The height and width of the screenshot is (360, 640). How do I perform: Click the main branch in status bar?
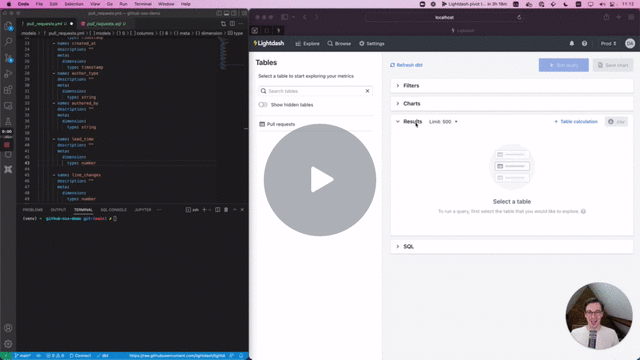22,356
